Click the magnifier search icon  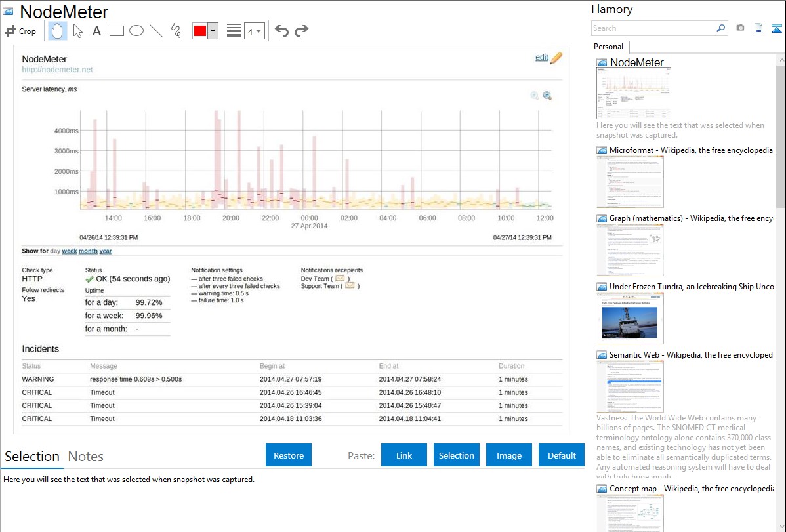(x=720, y=28)
